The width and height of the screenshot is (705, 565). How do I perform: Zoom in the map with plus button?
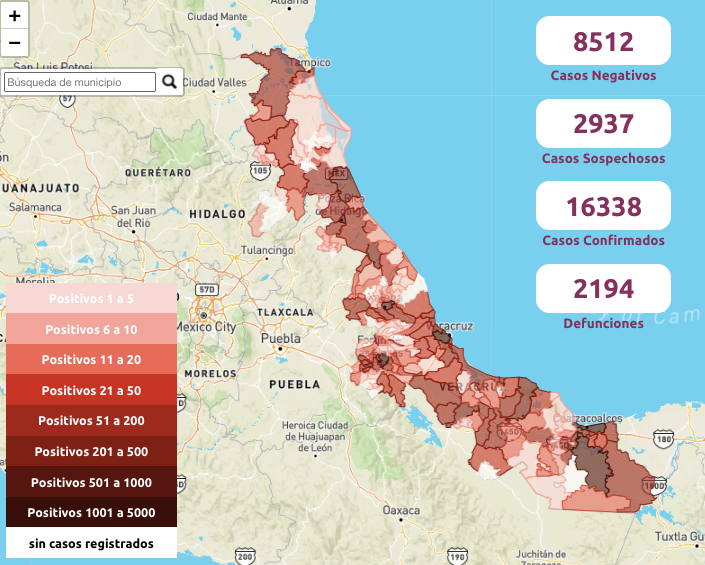click(14, 16)
